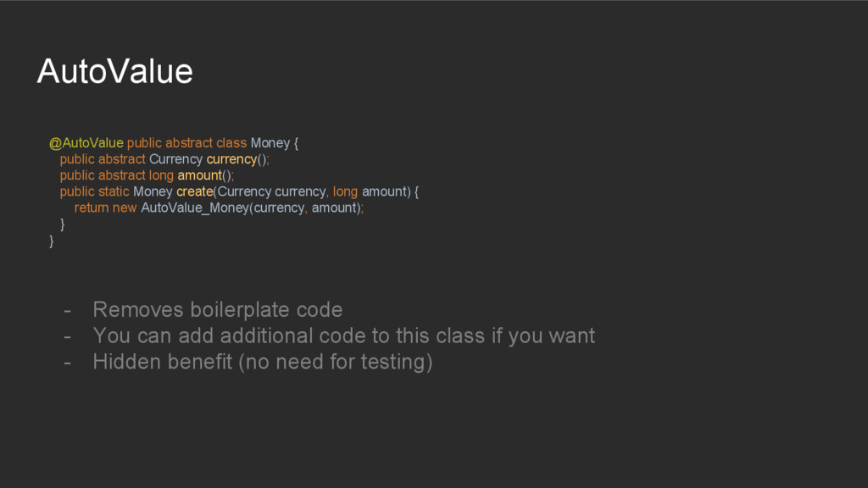Screen dimensions: 868x488
Task: Click the word "testing" in the last bullet
Action: tap(392, 362)
